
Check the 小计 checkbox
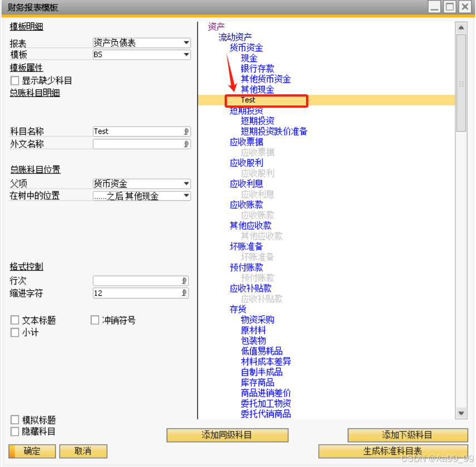14,333
